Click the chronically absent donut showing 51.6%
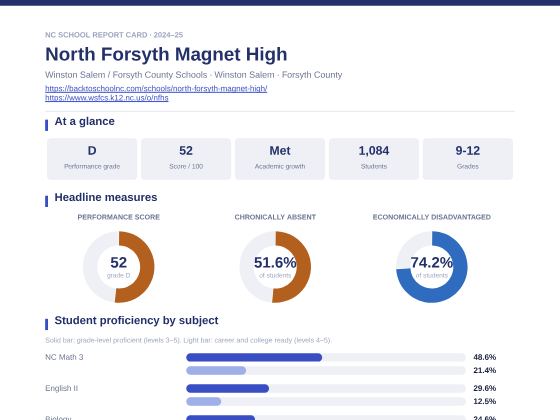The height and width of the screenshot is (420, 560). click(275, 267)
